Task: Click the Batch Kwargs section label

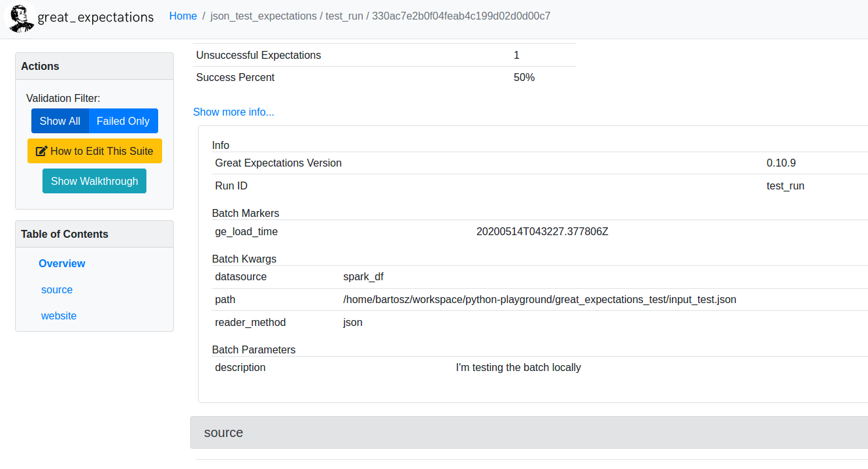Action: pyautogui.click(x=244, y=259)
